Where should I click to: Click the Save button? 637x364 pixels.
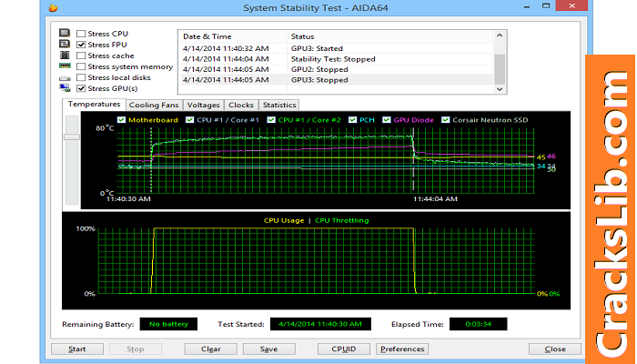[x=269, y=349]
